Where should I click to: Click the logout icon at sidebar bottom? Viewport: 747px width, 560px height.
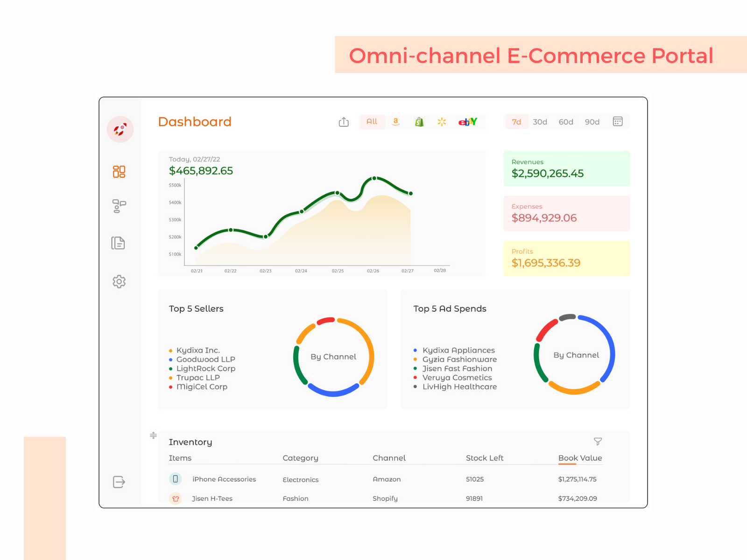coord(119,482)
